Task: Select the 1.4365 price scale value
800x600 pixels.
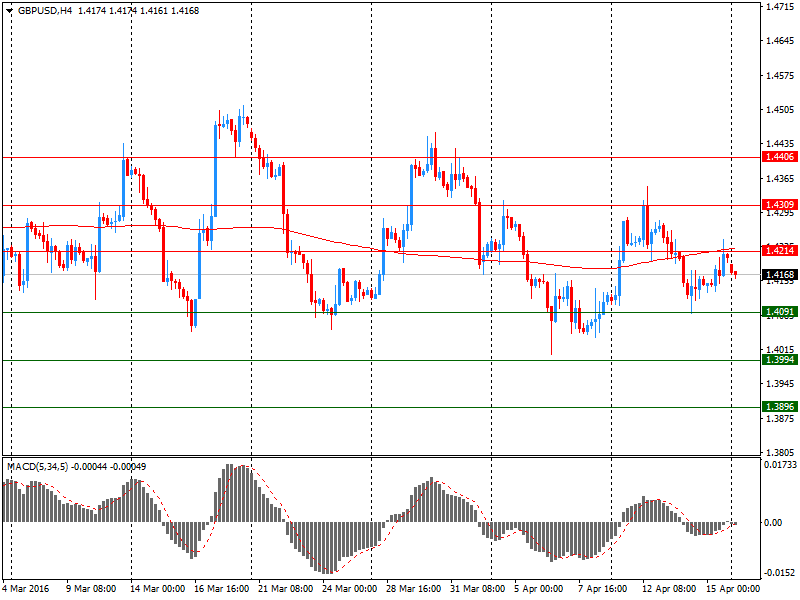Action: [781, 179]
